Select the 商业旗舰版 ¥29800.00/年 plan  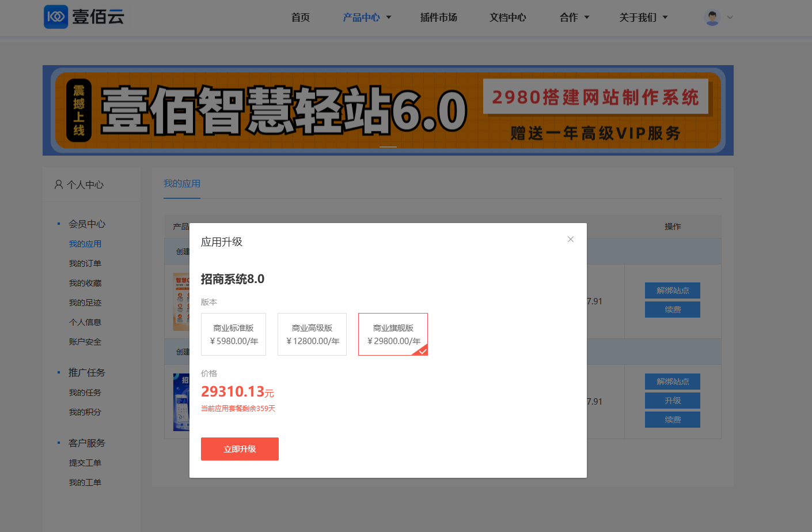(393, 334)
